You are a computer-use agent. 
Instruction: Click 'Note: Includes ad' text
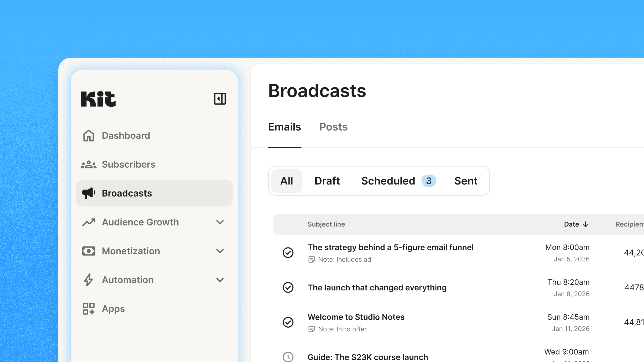coord(345,260)
